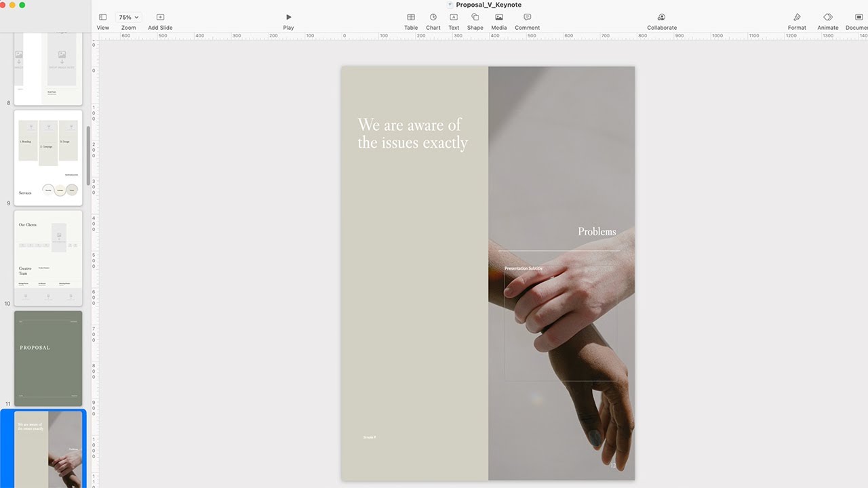Open the Document inspector
This screenshot has width=868, height=488.
point(860,17)
